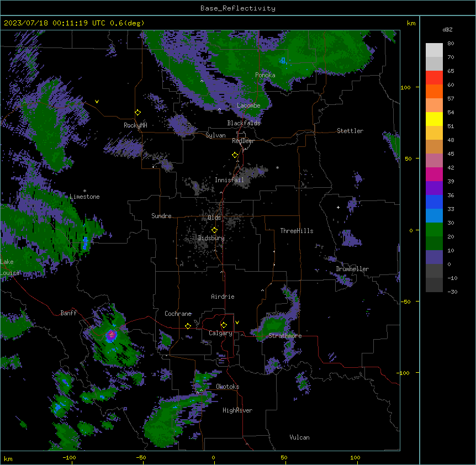
Task: Click the km unit label at bottom left
Action: click(8, 459)
